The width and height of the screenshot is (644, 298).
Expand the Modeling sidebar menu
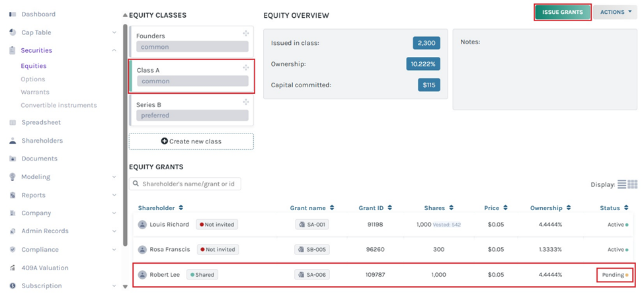pos(114,177)
